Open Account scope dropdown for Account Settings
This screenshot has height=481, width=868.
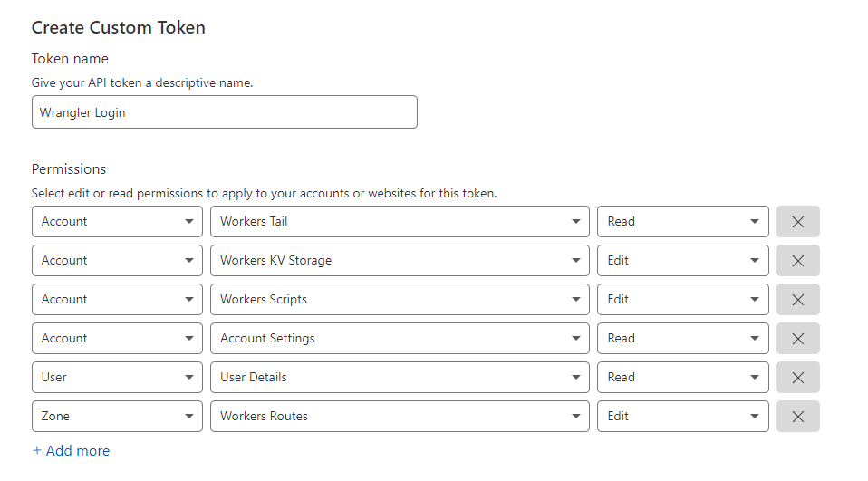[118, 338]
